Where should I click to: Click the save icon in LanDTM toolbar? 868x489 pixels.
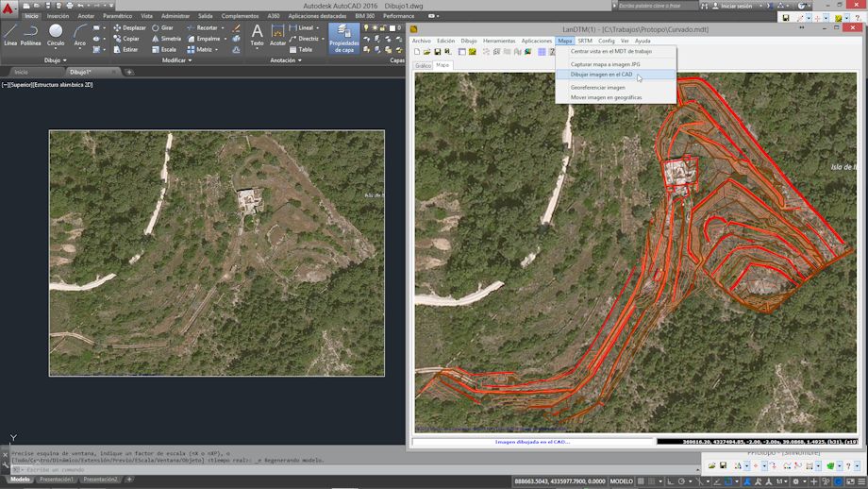[438, 52]
